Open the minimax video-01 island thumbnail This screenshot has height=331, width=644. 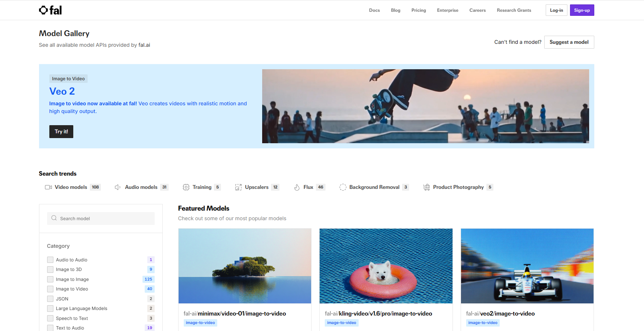pyautogui.click(x=245, y=266)
